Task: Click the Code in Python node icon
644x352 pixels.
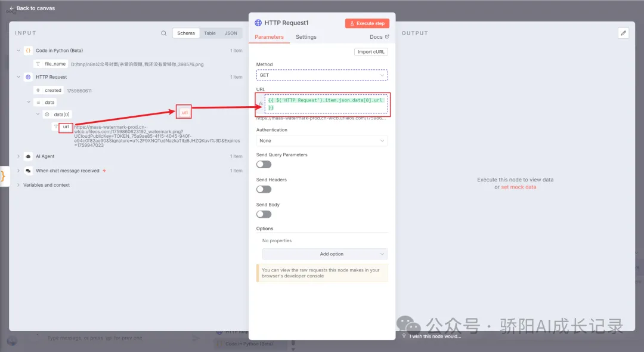Action: point(29,51)
